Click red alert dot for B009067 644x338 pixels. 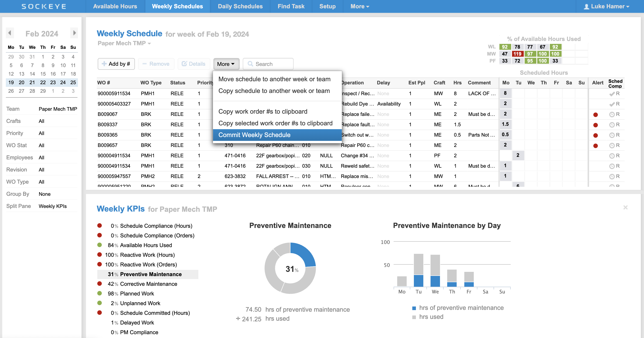tap(596, 115)
